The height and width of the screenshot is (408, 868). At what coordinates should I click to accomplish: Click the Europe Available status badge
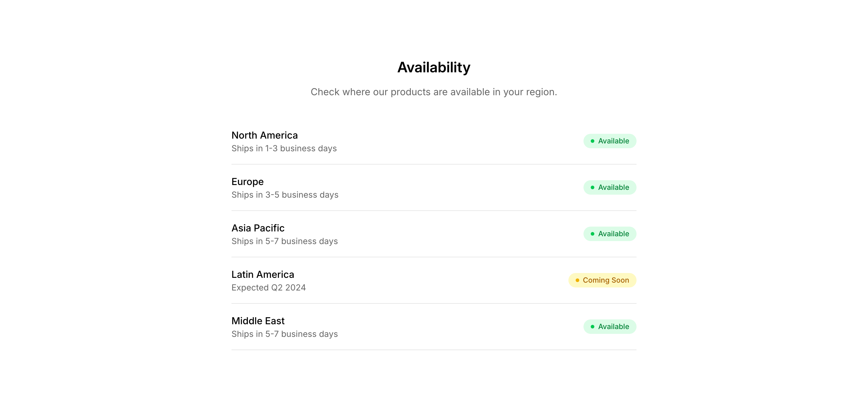tap(609, 187)
